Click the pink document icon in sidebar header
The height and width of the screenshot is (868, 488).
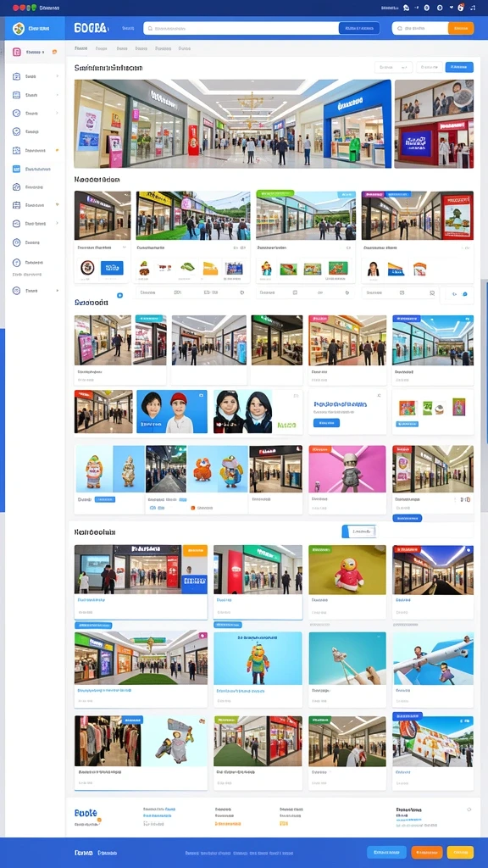(x=17, y=52)
